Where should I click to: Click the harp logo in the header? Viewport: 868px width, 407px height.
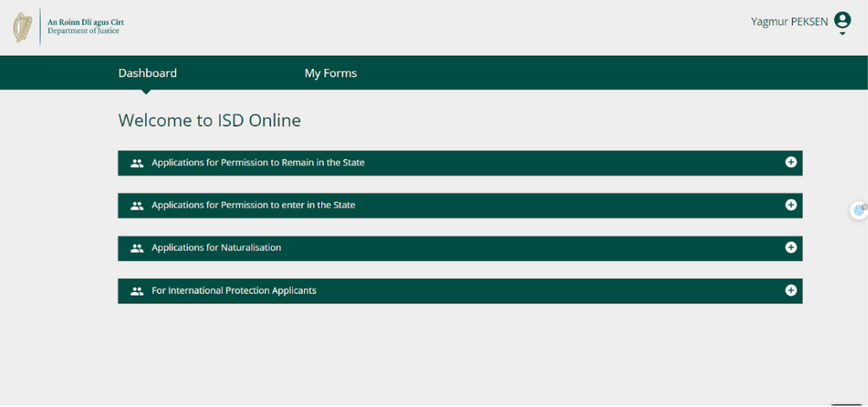pos(22,27)
